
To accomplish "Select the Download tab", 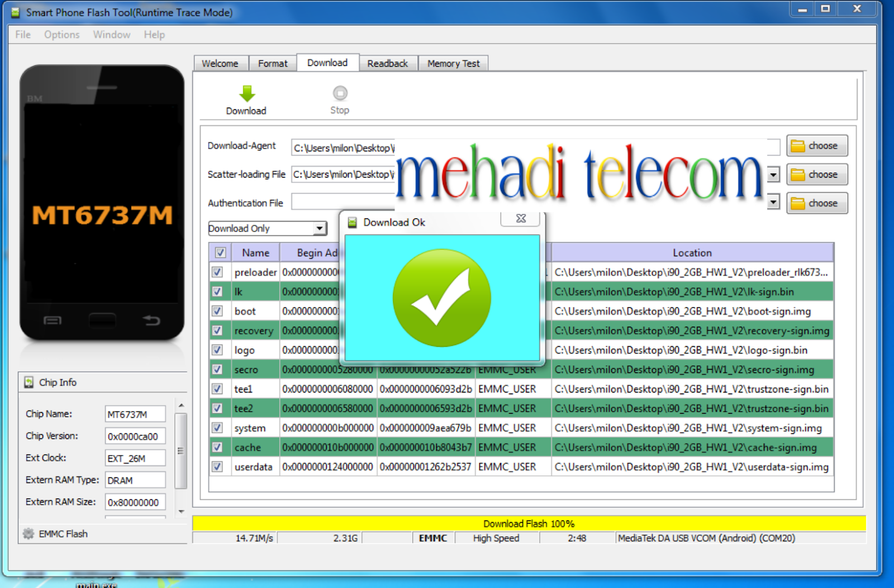I will [327, 63].
